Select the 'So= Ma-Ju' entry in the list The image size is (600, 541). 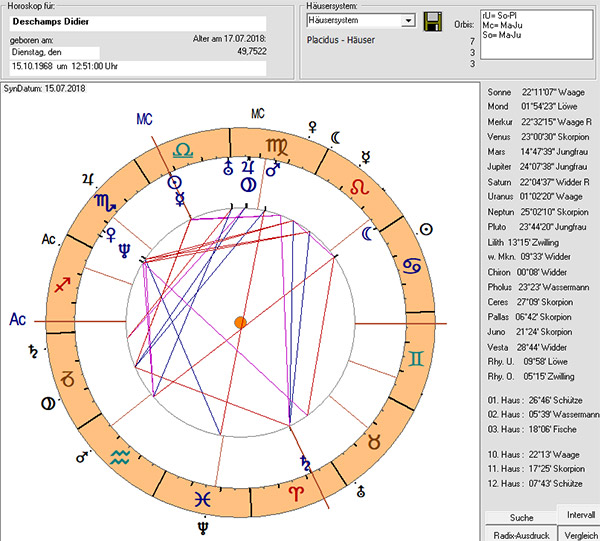click(501, 35)
